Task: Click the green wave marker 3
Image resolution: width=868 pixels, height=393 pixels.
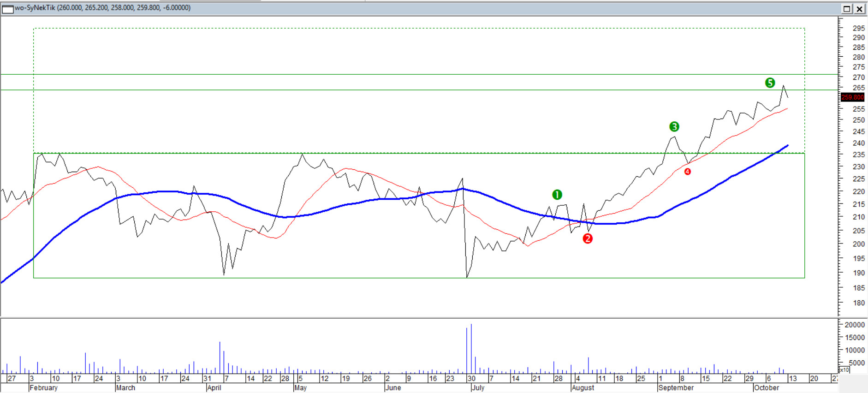Action: pyautogui.click(x=674, y=126)
